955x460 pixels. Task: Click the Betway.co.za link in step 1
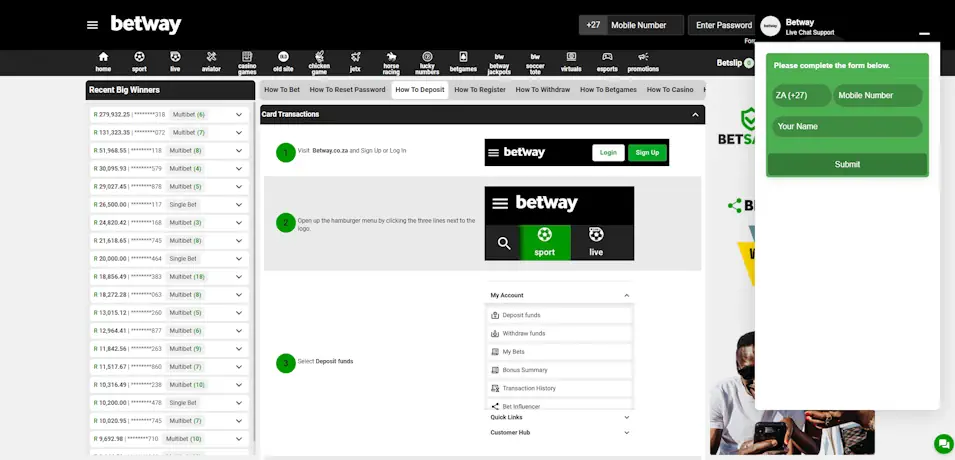pos(330,150)
